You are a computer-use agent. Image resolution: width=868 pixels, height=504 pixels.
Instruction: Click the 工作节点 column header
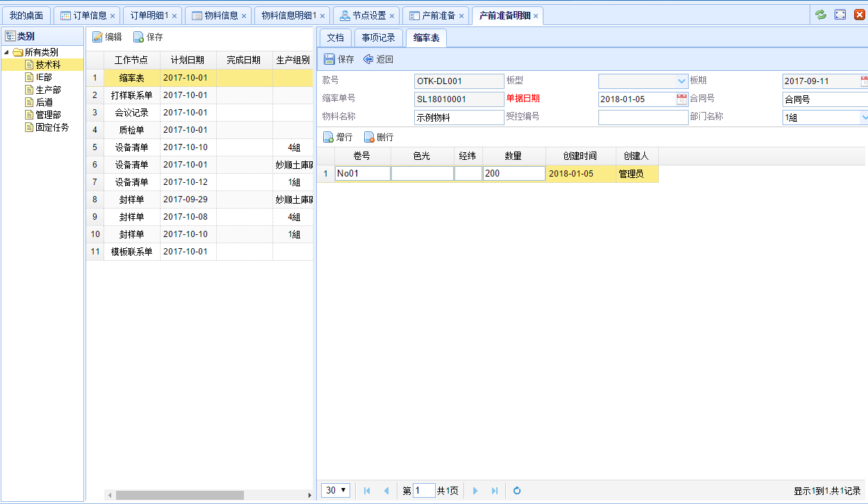(x=131, y=60)
